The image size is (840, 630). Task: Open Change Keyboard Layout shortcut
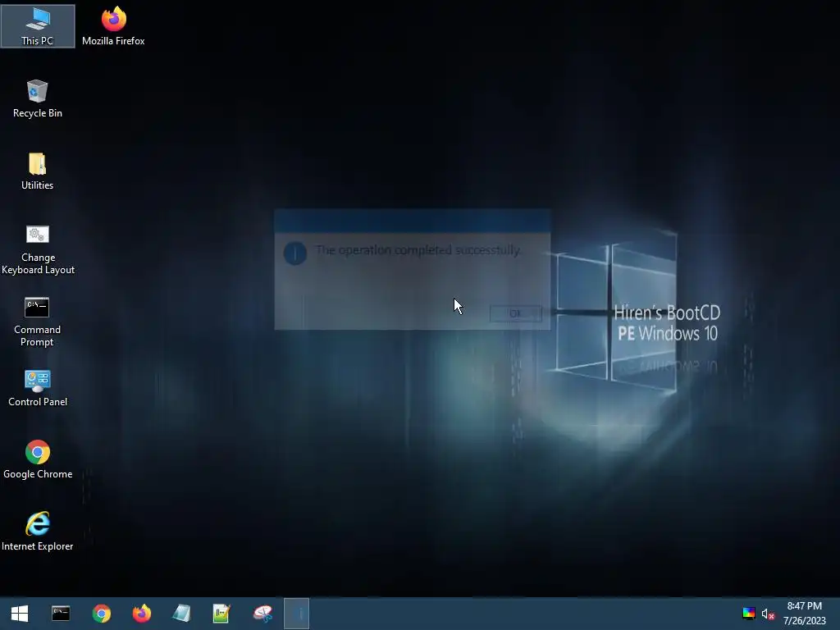pyautogui.click(x=38, y=249)
